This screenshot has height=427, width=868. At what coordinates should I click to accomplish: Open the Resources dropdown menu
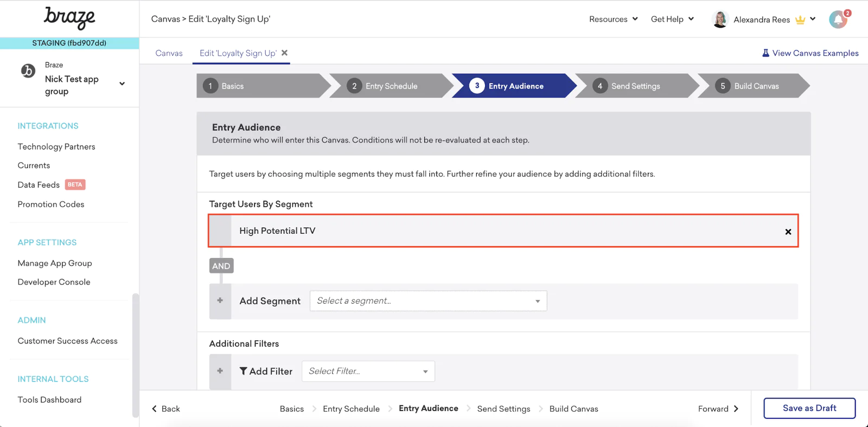click(614, 19)
